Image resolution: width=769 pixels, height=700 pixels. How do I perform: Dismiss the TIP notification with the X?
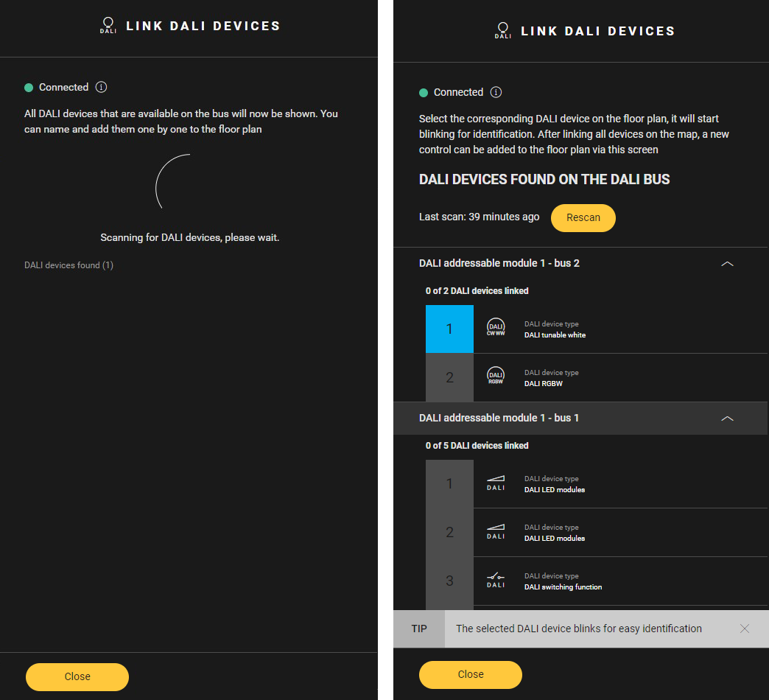pos(745,629)
